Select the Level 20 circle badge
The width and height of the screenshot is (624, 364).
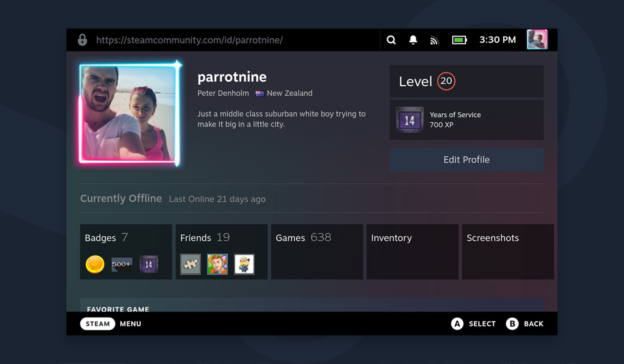[x=446, y=81]
